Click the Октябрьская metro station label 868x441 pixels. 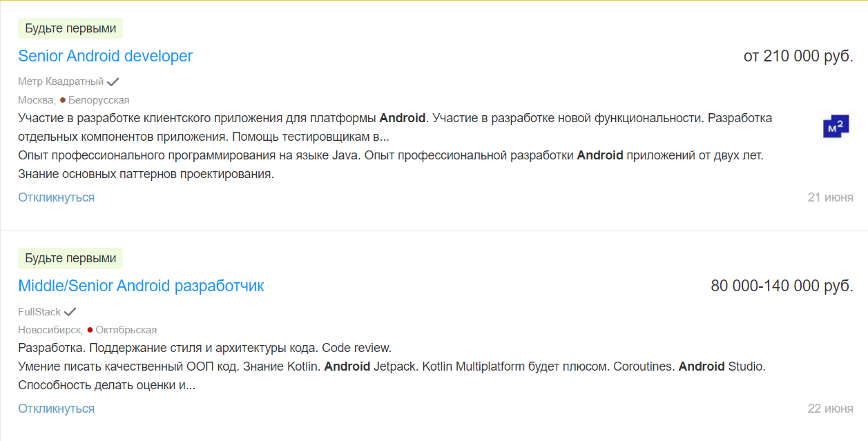126,330
